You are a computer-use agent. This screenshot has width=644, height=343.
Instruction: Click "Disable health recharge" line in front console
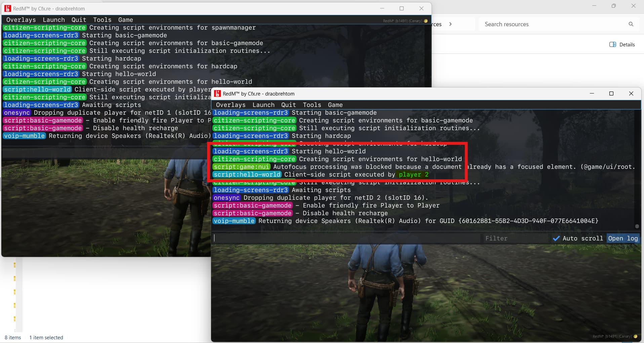click(345, 213)
